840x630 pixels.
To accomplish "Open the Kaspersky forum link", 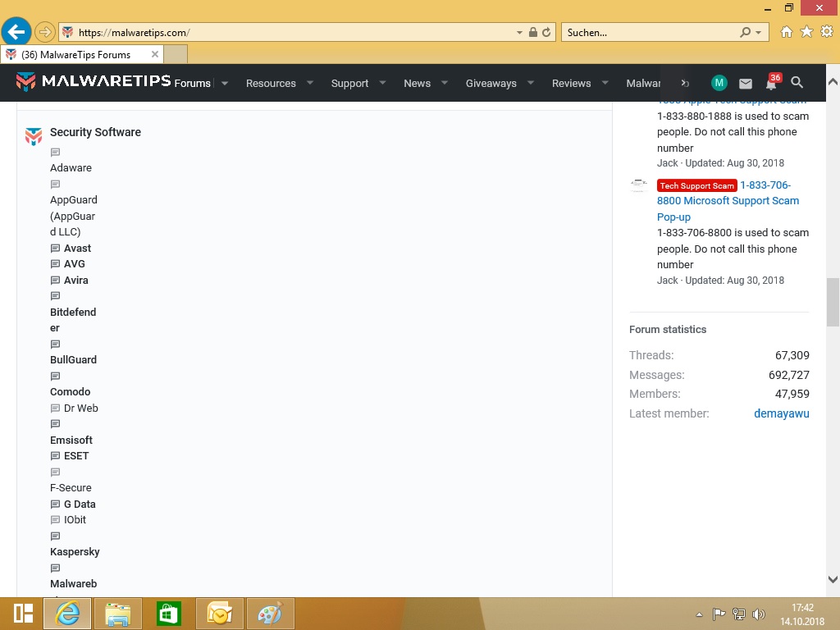I will (x=75, y=552).
